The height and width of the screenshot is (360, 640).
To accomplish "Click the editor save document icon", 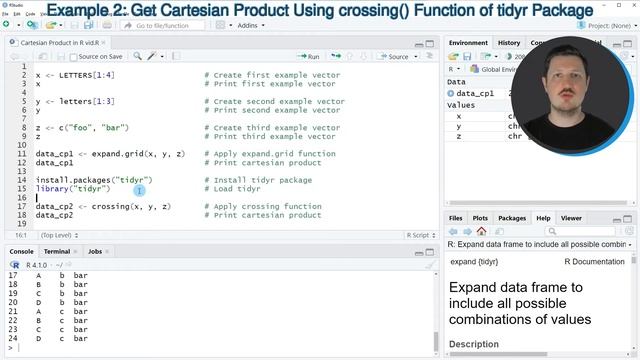I will point(61,56).
